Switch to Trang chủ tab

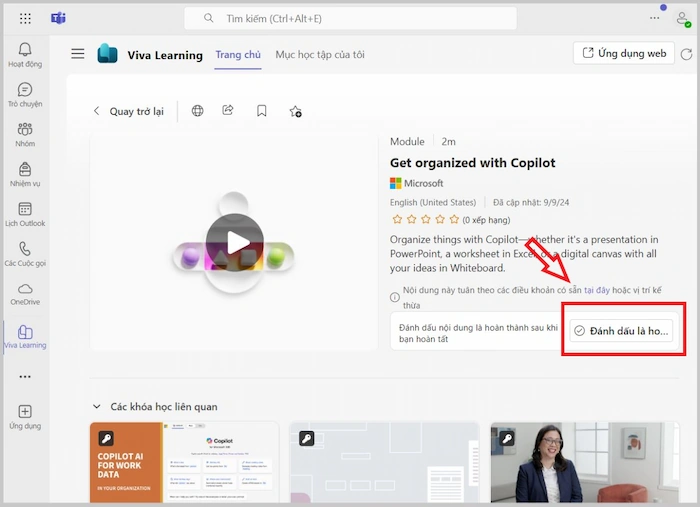238,55
